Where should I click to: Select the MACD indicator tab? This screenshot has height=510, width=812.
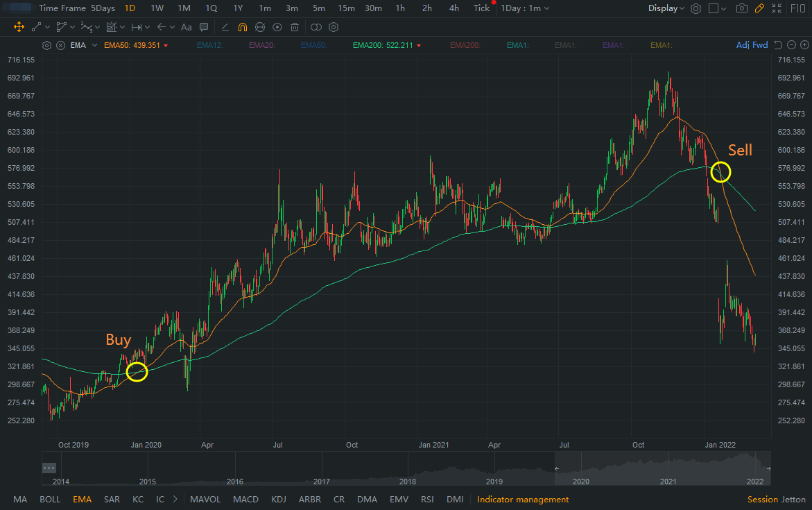[x=245, y=499]
